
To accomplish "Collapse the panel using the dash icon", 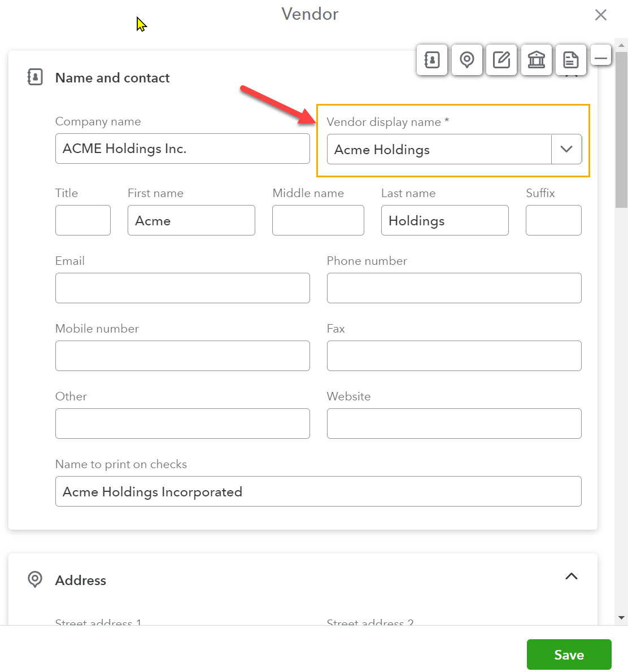I will [601, 55].
